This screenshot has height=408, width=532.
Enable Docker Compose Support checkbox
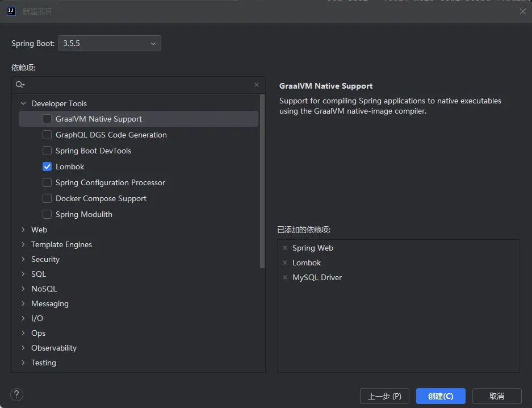(x=47, y=198)
